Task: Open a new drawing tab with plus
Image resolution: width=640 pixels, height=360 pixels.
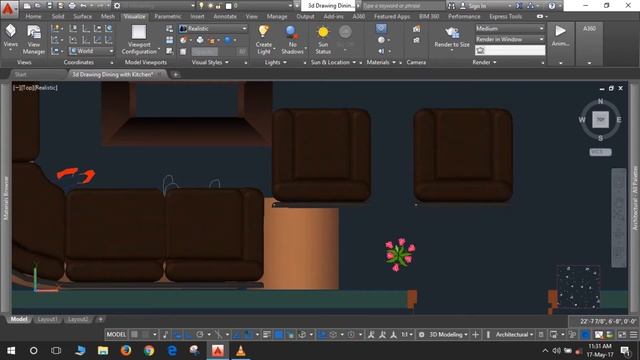Action: [x=176, y=75]
